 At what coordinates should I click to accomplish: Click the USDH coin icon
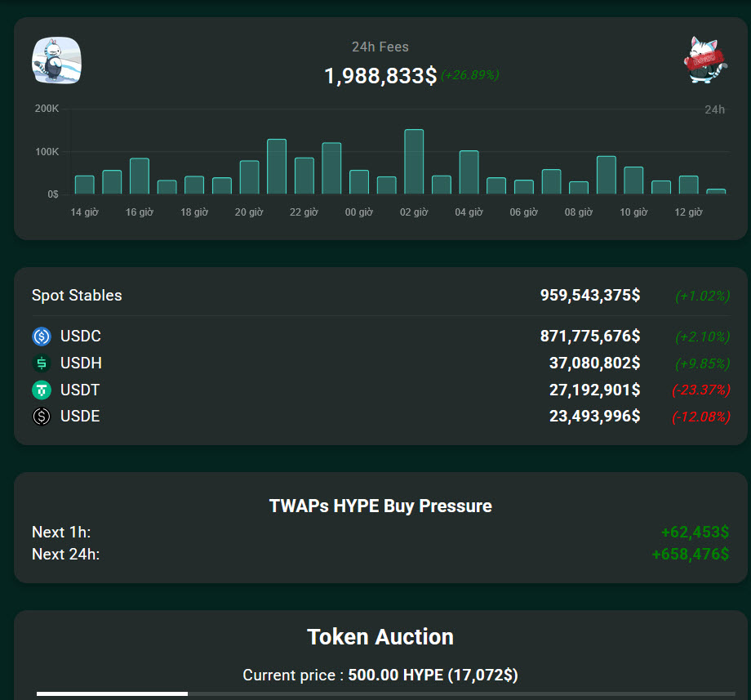coord(42,363)
